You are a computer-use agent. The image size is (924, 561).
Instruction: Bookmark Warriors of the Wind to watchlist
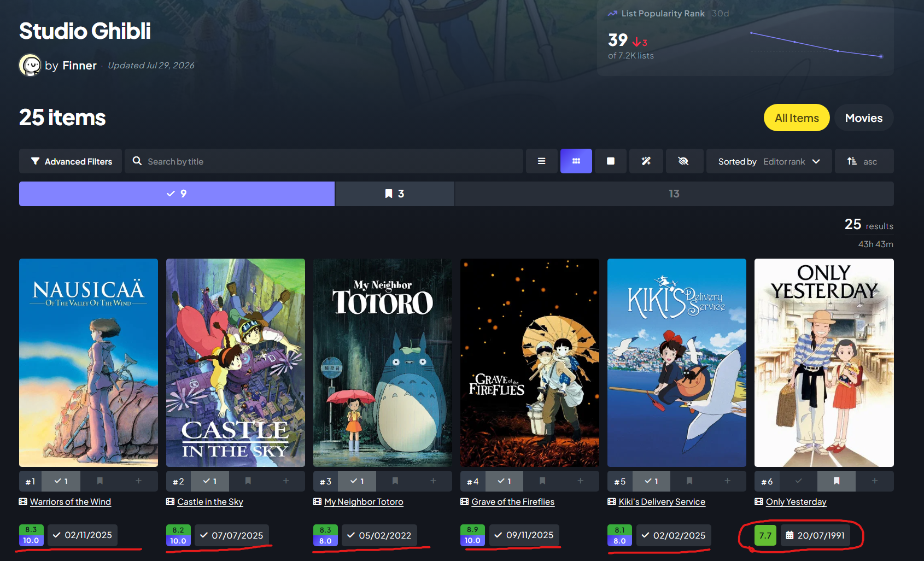[100, 481]
